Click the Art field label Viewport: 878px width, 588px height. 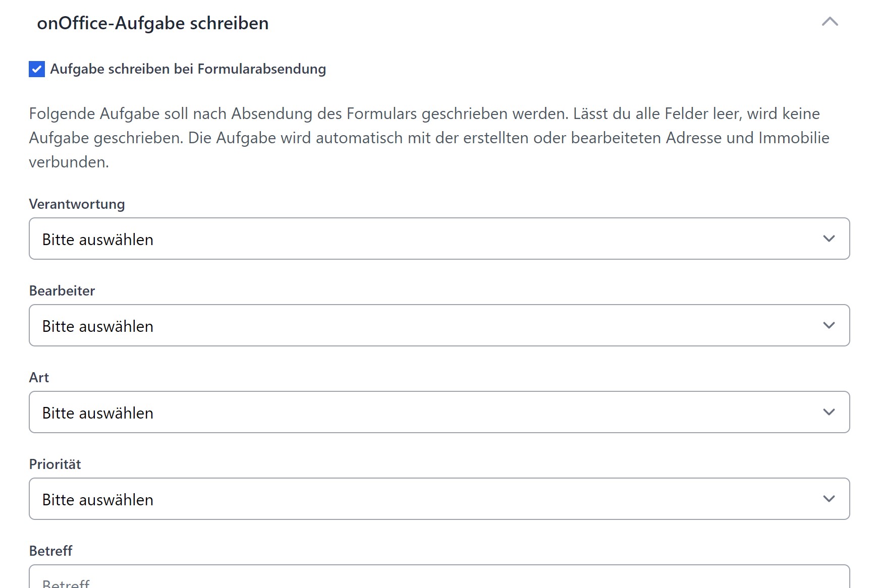click(x=39, y=378)
